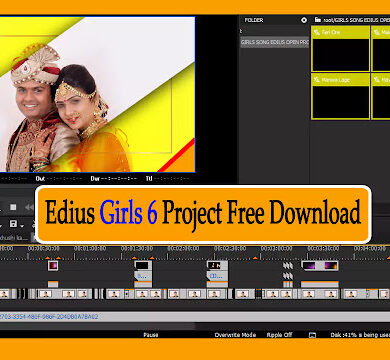The width and height of the screenshot is (390, 360).
Task: Click the Ttl timecode field
Action: click(x=168, y=179)
